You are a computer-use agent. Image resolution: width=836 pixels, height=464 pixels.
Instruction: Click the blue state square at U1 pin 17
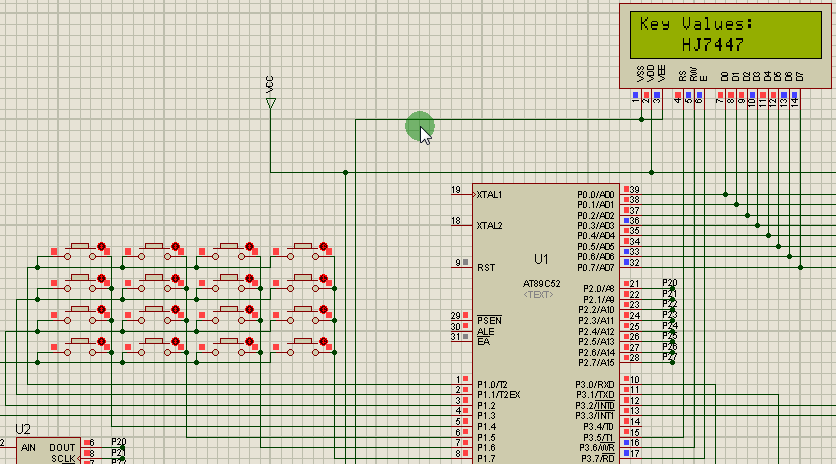pos(626,453)
